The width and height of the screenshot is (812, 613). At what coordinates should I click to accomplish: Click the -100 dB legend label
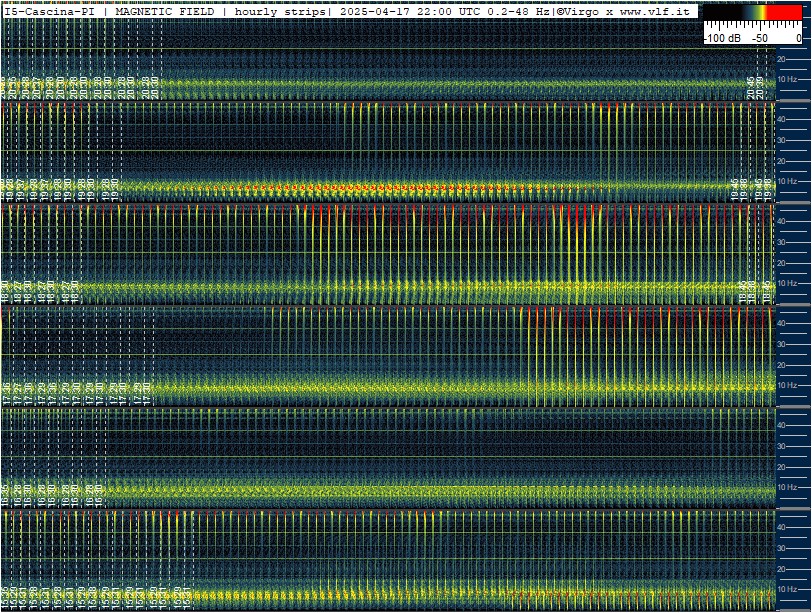coord(723,38)
